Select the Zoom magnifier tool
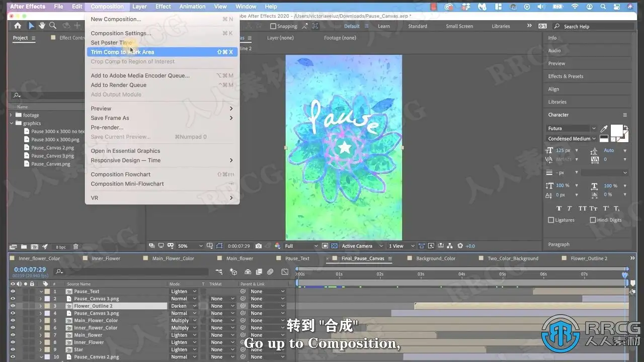Image resolution: width=644 pixels, height=362 pixels. coord(53,26)
